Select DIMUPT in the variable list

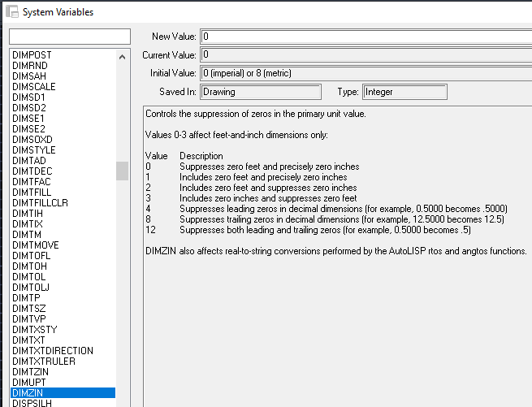[x=63, y=382]
